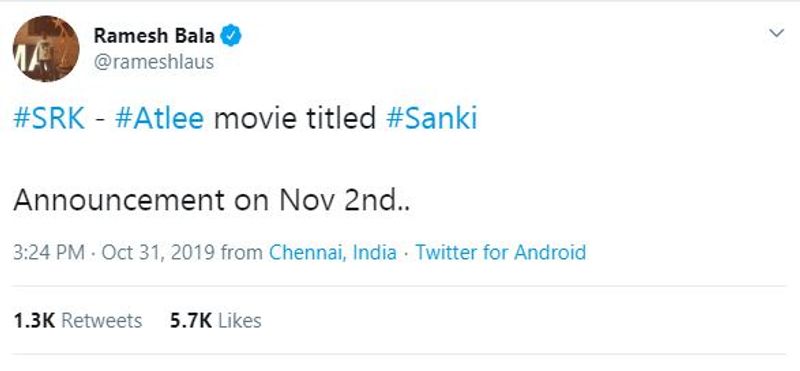Click the blue verified badge icon
The width and height of the screenshot is (800, 371).
tap(231, 36)
